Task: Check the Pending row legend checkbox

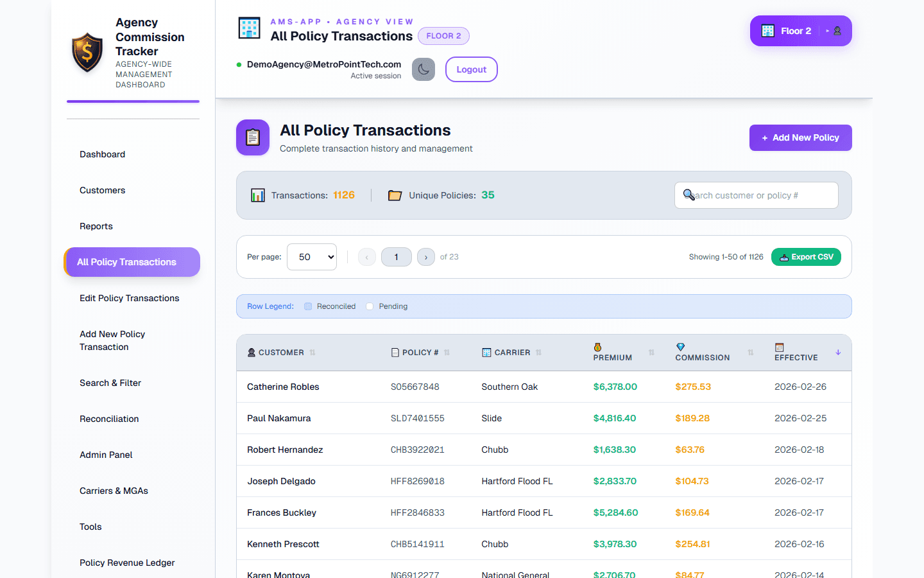Action: [x=369, y=306]
